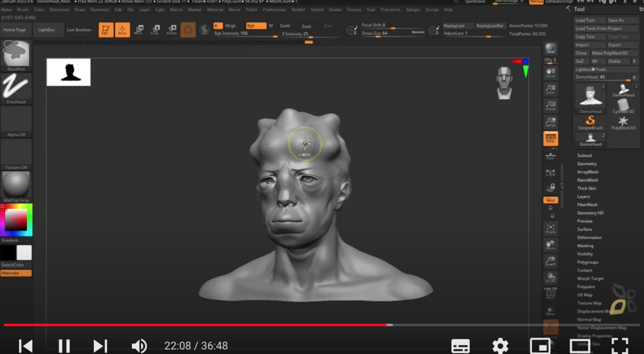
Task: Click the right-shelf Move view icon
Action: tap(550, 245)
